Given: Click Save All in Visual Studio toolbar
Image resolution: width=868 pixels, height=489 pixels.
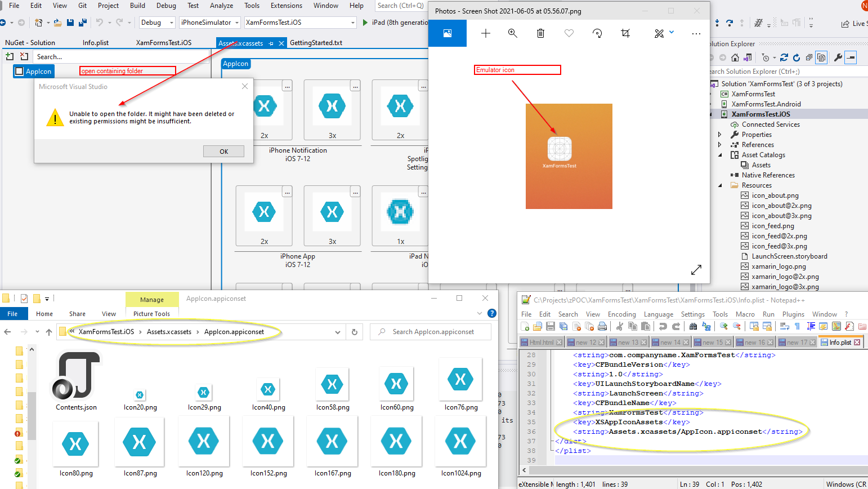Looking at the screenshot, I should (x=83, y=23).
